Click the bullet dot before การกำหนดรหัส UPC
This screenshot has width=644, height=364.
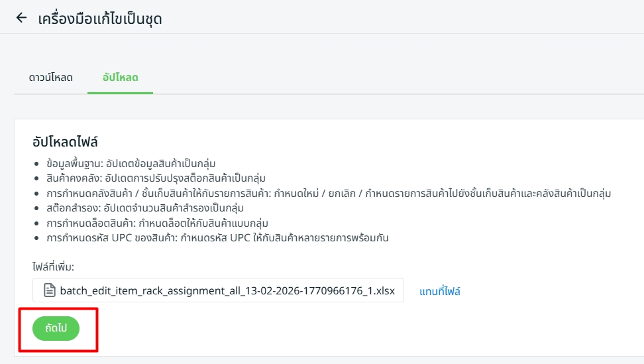tap(36, 238)
